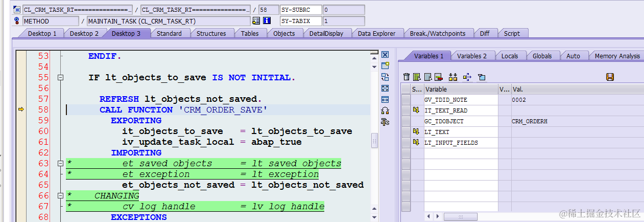Collapse the IF block at line 55
The width and height of the screenshot is (644, 222).
[60, 78]
